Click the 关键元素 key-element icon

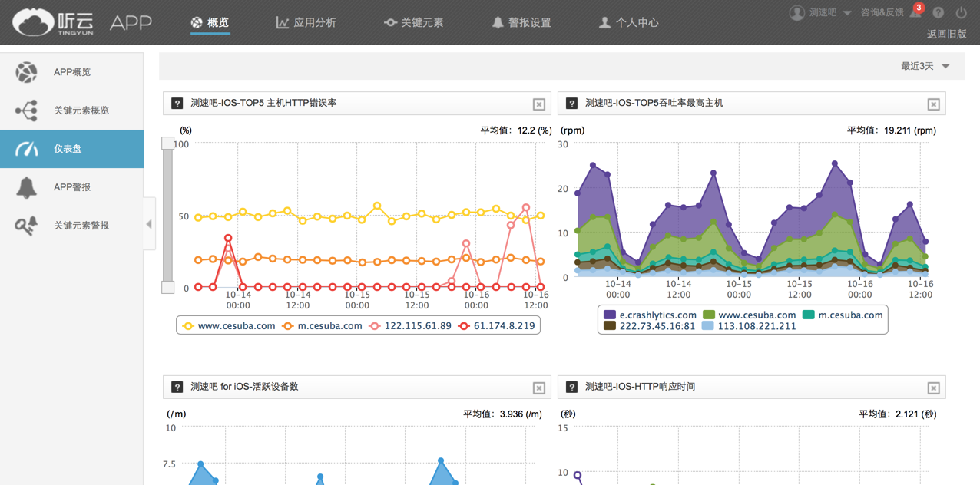pyautogui.click(x=390, y=23)
